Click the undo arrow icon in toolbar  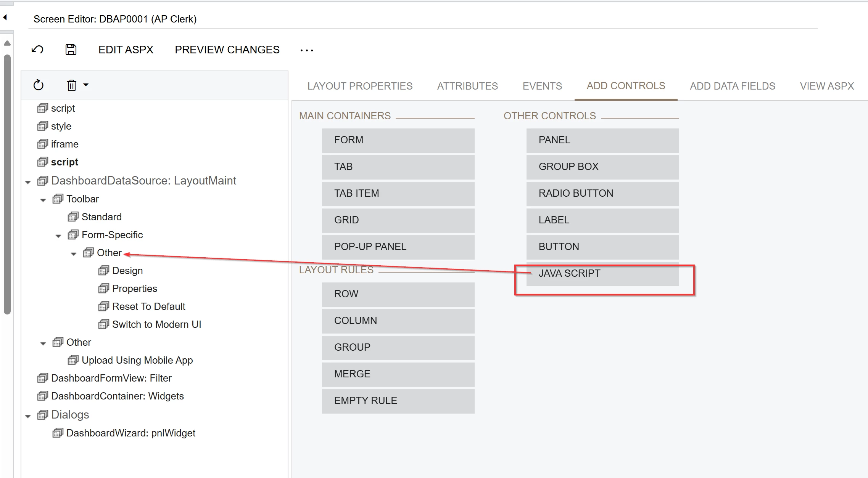(37, 50)
